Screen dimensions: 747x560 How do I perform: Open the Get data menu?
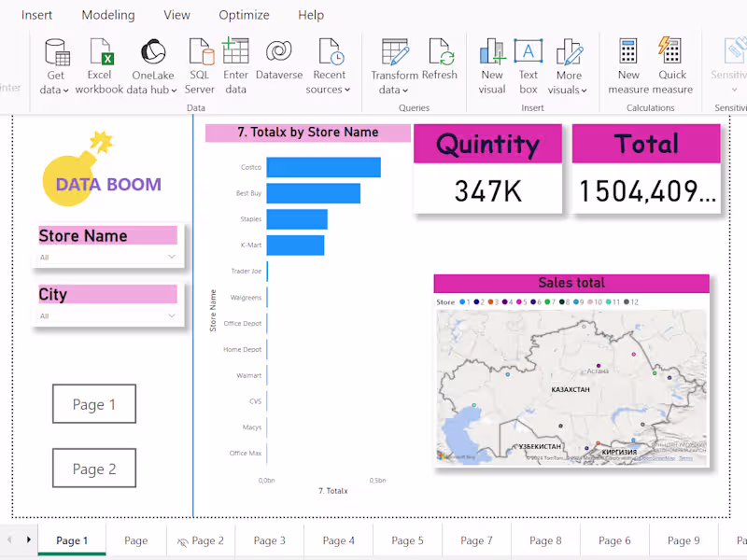[x=55, y=66]
